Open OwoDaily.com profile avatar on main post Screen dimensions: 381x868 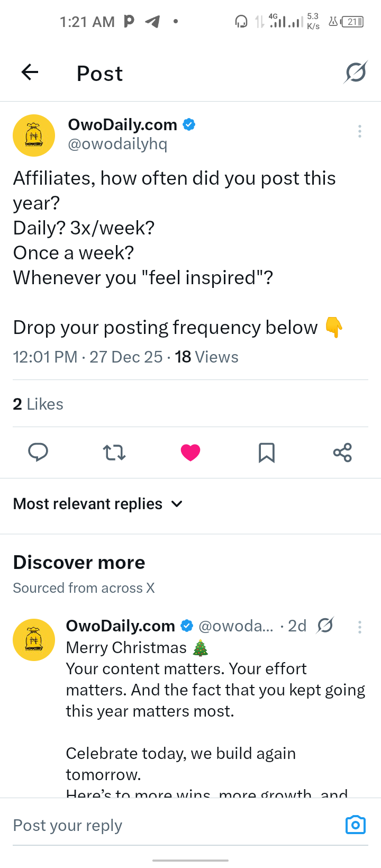(x=34, y=135)
